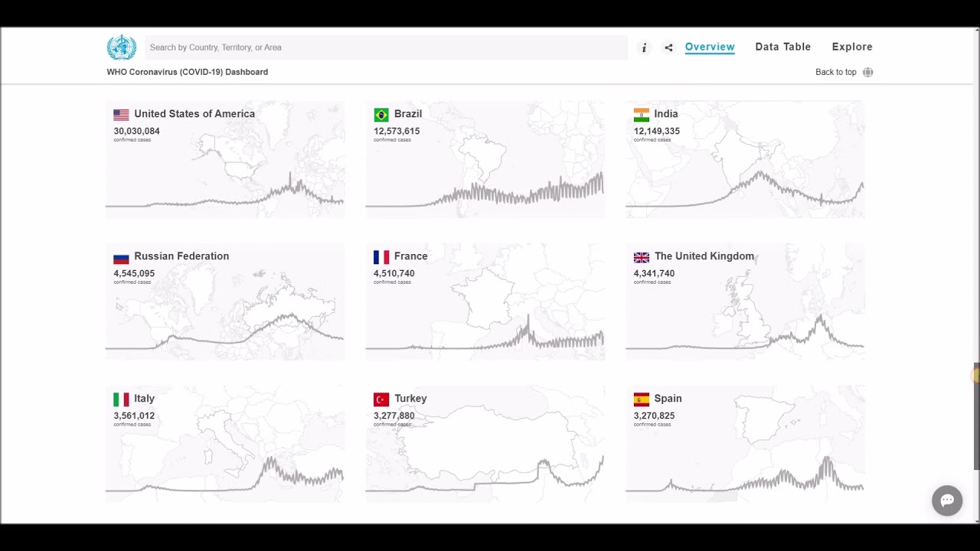The width and height of the screenshot is (980, 551).
Task: Open the Italy country link
Action: [144, 399]
